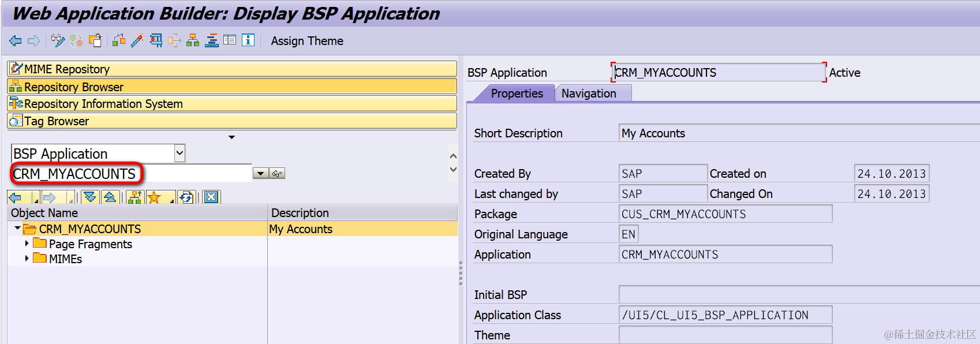Collapse the CRM_MYACCOUNTS tree node
The height and width of the screenshot is (344, 980).
pyautogui.click(x=17, y=229)
